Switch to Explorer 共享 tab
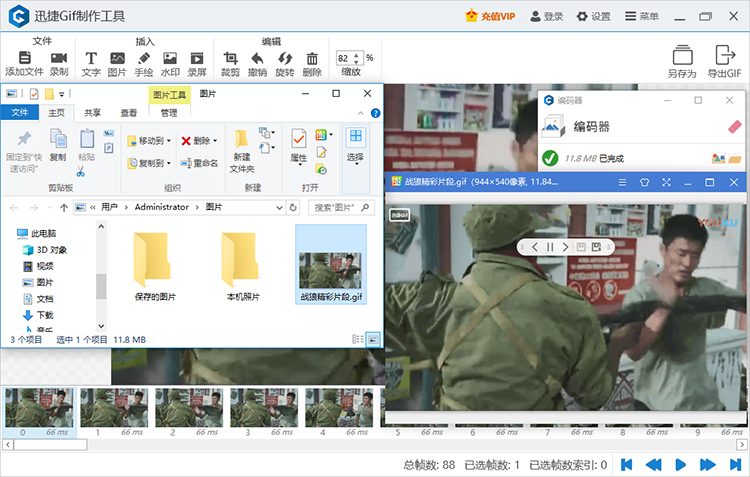The height and width of the screenshot is (477, 750). click(x=92, y=112)
